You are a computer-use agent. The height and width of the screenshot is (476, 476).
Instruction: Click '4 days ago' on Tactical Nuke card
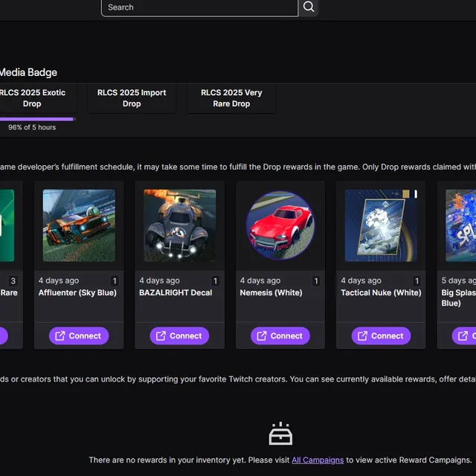(x=361, y=280)
